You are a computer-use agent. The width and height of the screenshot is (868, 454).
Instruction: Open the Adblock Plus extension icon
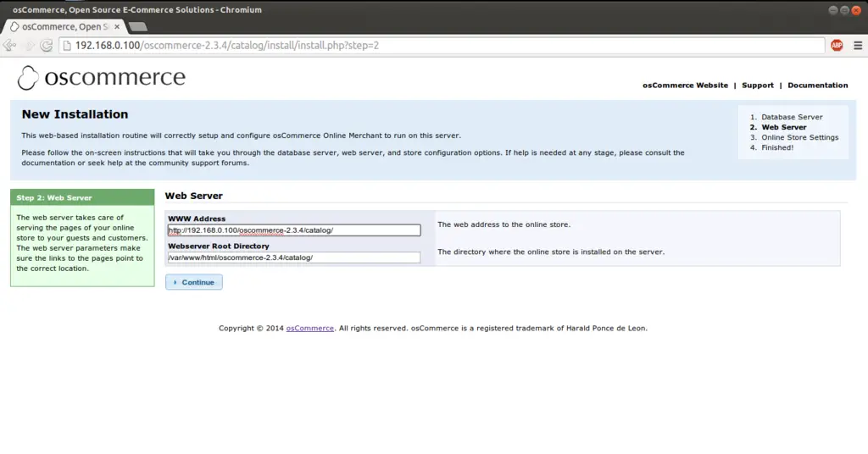[x=837, y=46]
